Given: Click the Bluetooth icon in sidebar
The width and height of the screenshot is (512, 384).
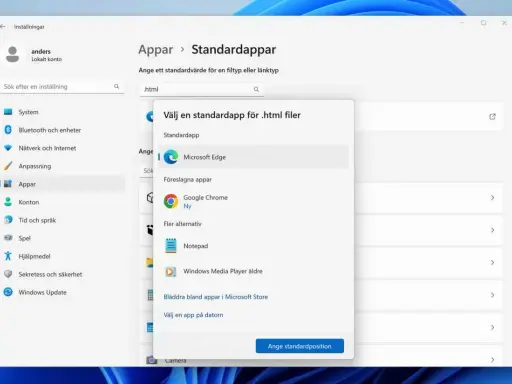Looking at the screenshot, I should pyautogui.click(x=8, y=130).
